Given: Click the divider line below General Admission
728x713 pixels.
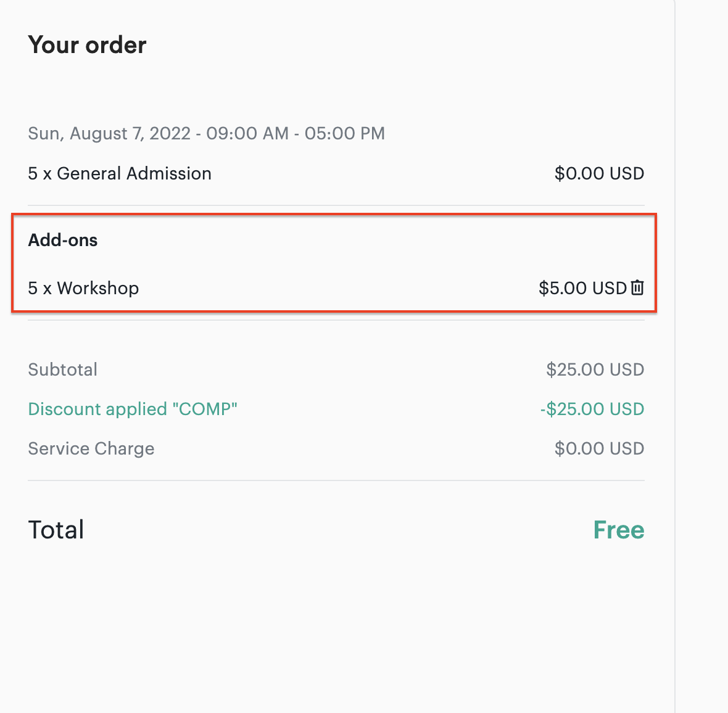Looking at the screenshot, I should point(336,205).
